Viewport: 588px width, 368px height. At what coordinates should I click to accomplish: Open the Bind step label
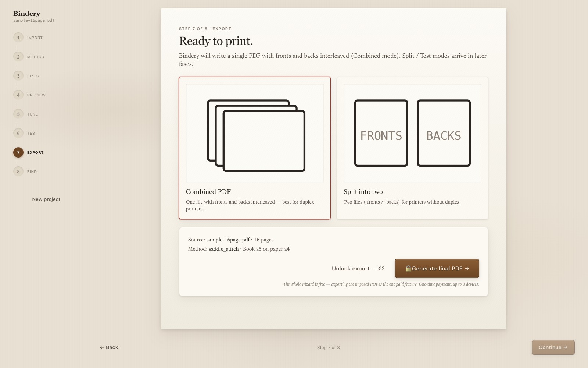[x=32, y=171]
